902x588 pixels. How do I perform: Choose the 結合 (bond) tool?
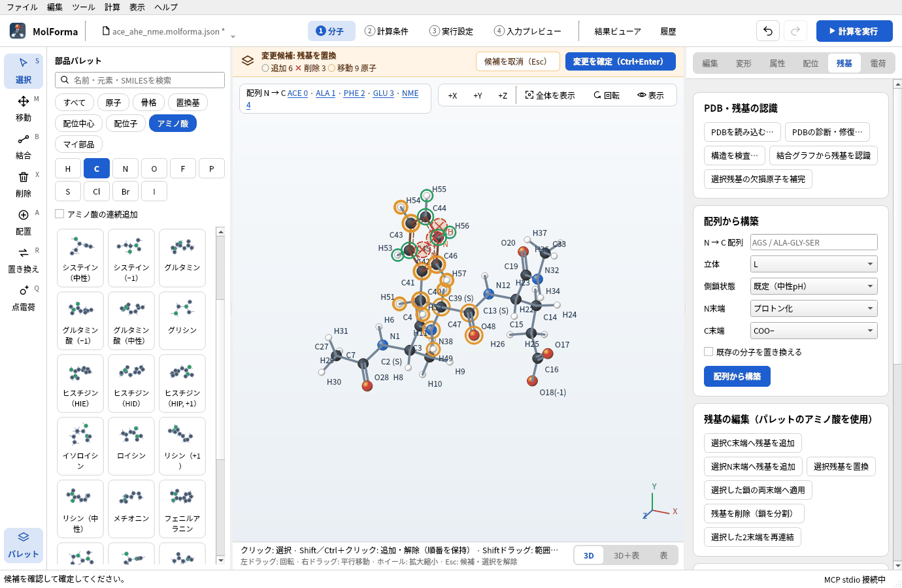tap(24, 146)
